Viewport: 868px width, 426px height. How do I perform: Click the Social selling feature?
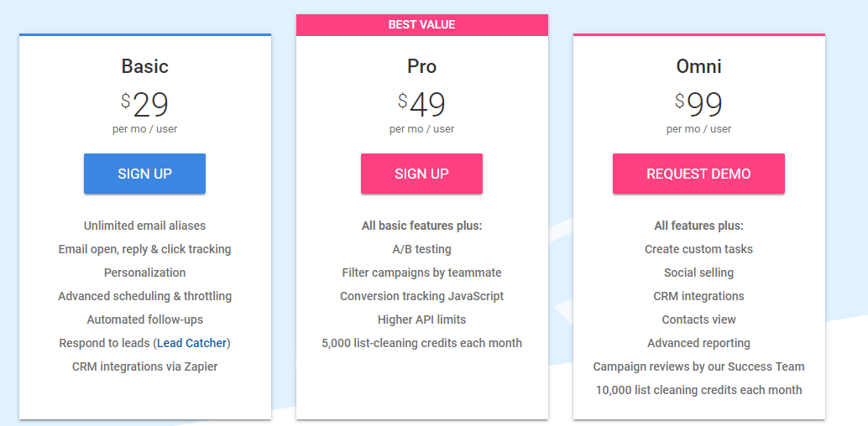pos(698,273)
